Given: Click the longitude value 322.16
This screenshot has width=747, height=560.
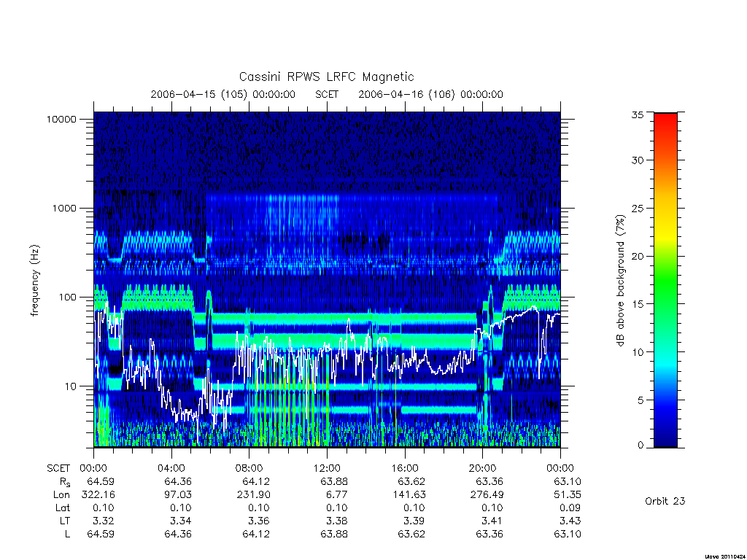Looking at the screenshot, I should tap(98, 495).
